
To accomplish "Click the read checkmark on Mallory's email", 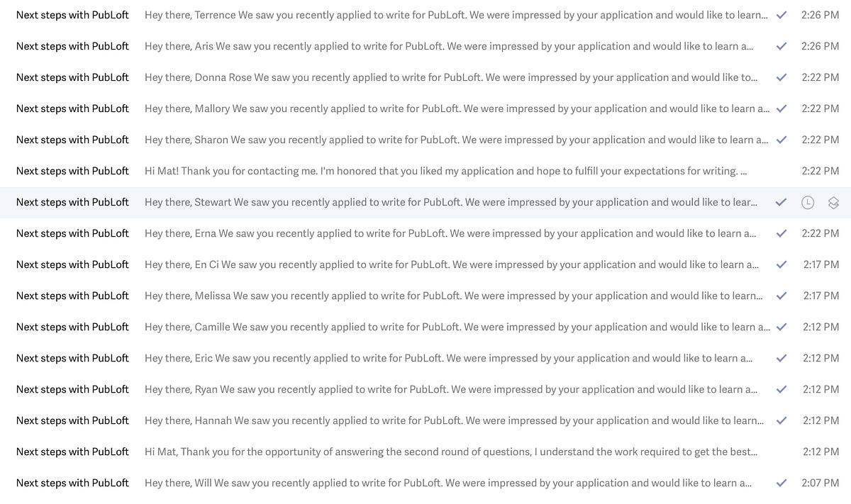I will pos(782,108).
